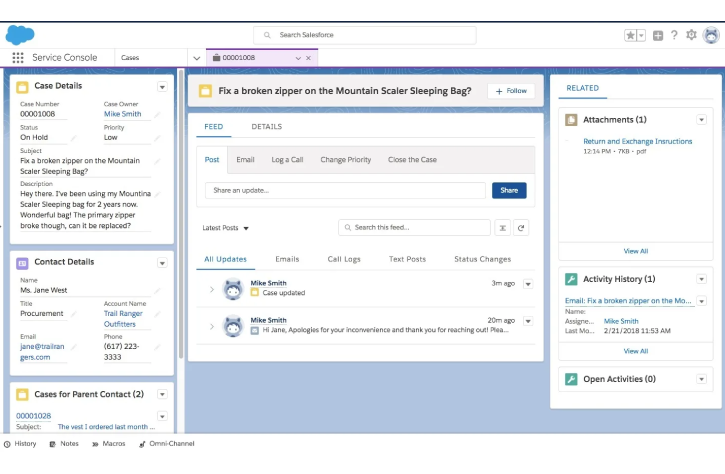The width and height of the screenshot is (725, 474).
Task: Open the App Launcher grid icon
Action: coord(18,58)
